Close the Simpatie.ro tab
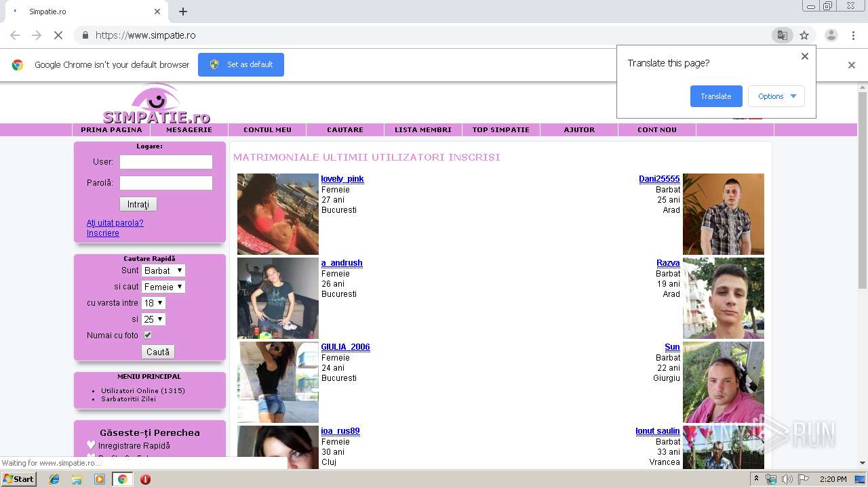 pos(157,12)
